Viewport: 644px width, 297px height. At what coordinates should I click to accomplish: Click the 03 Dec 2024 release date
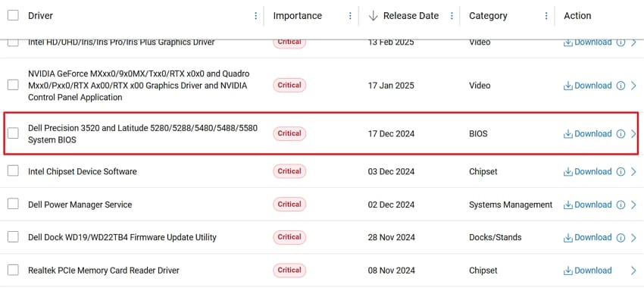[x=391, y=171]
